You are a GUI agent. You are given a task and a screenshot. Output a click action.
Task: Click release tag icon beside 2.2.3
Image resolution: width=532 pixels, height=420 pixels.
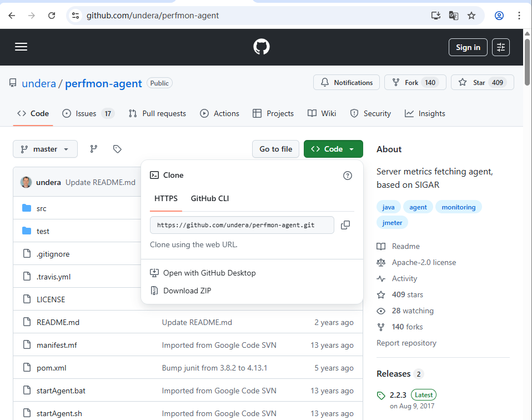click(x=381, y=396)
